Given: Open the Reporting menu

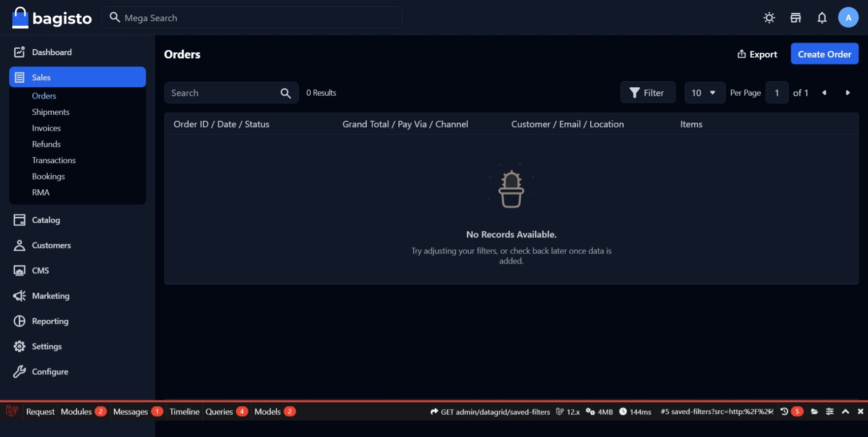Looking at the screenshot, I should click(77, 321).
